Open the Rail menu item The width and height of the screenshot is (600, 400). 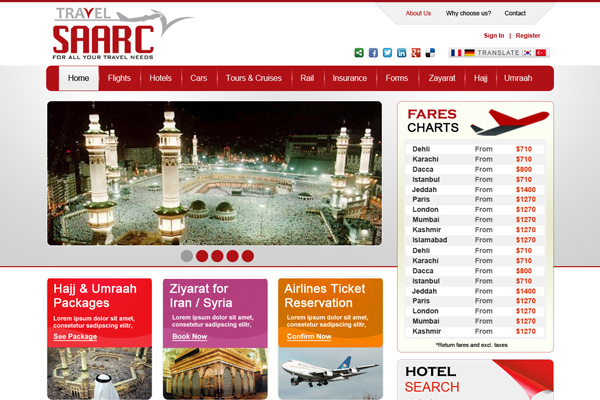(307, 78)
